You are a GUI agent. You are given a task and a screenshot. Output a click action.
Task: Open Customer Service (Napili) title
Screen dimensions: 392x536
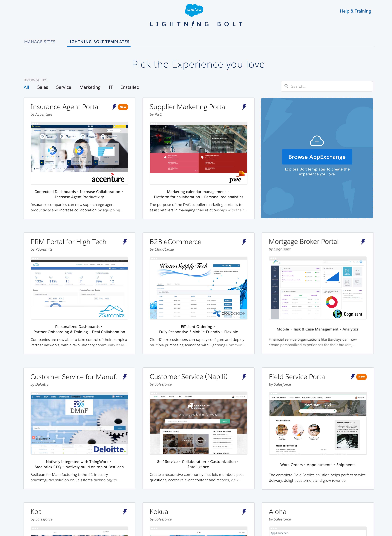point(188,377)
